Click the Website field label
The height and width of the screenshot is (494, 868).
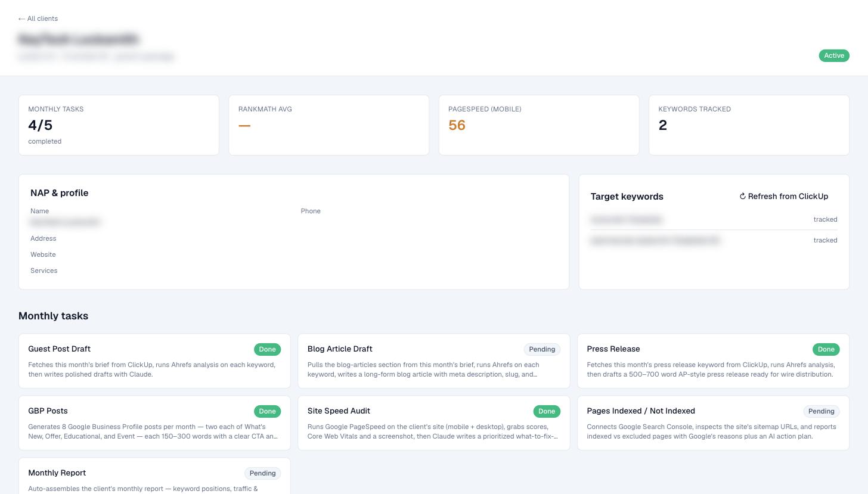(43, 254)
